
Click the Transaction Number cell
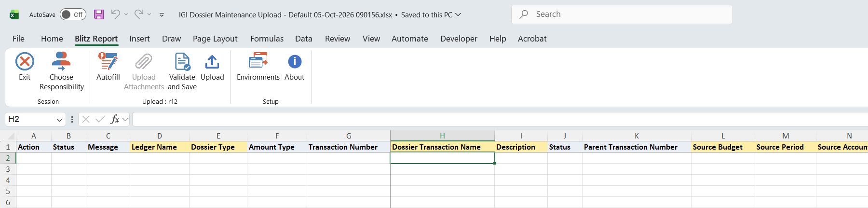point(349,147)
